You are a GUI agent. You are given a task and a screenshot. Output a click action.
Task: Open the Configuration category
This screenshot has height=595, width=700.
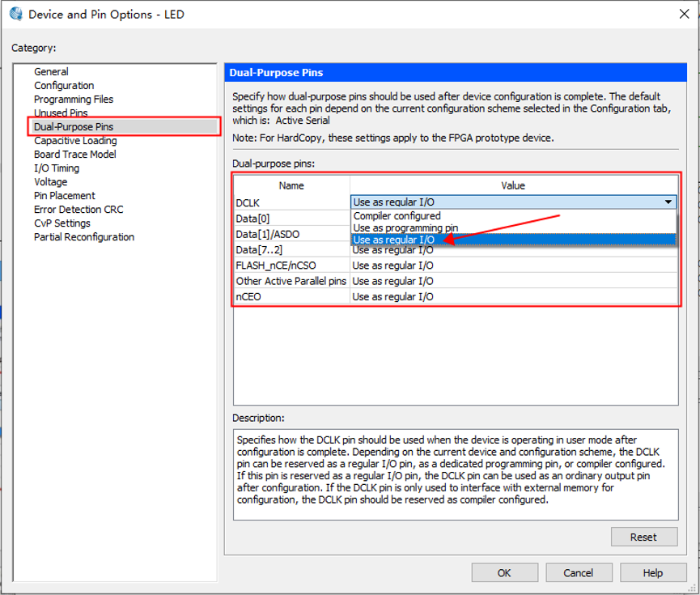[x=64, y=86]
